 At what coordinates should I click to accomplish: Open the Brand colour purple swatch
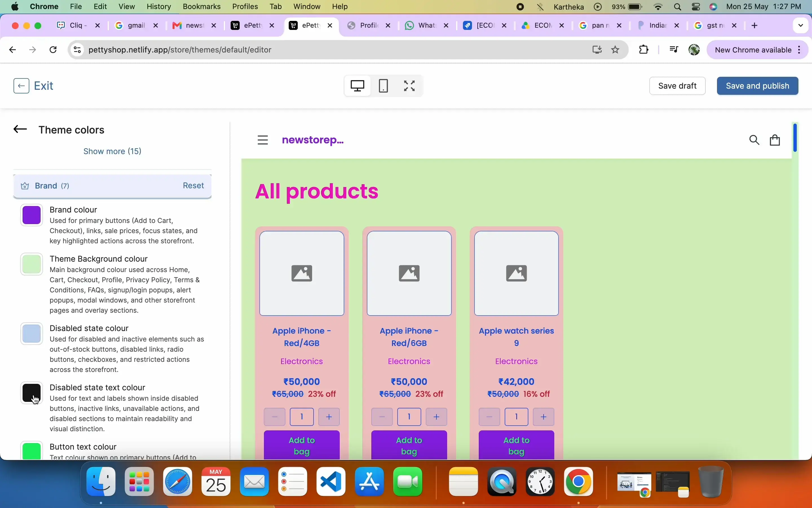pos(32,215)
